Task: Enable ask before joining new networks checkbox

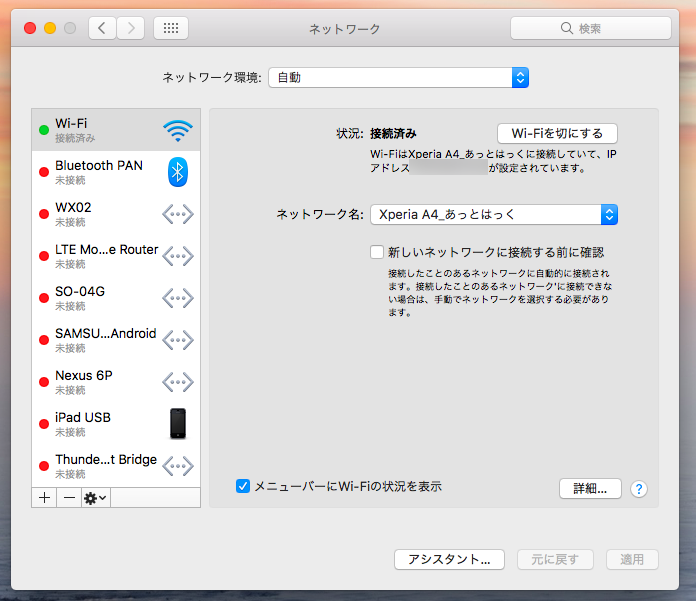Action: (x=377, y=253)
